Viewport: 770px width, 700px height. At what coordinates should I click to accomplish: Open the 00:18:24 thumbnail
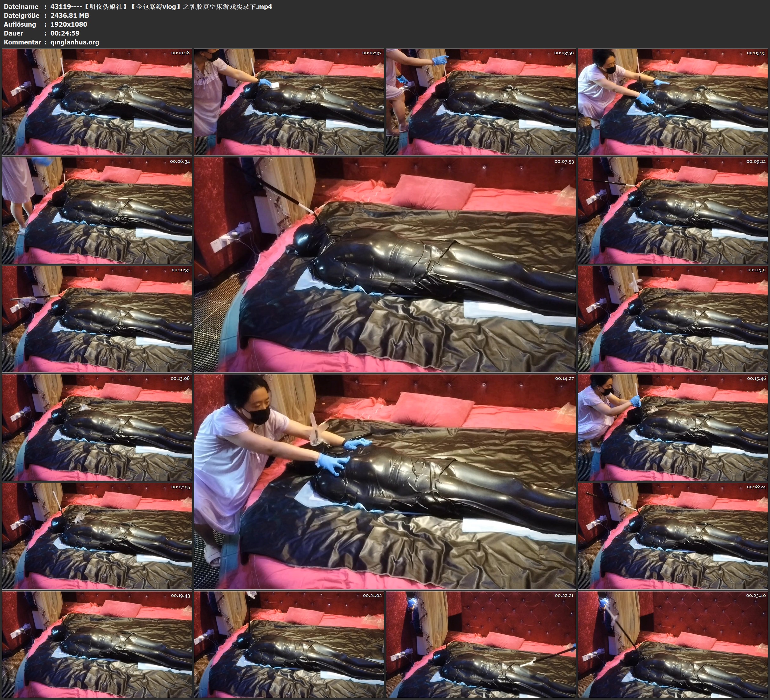[673, 536]
